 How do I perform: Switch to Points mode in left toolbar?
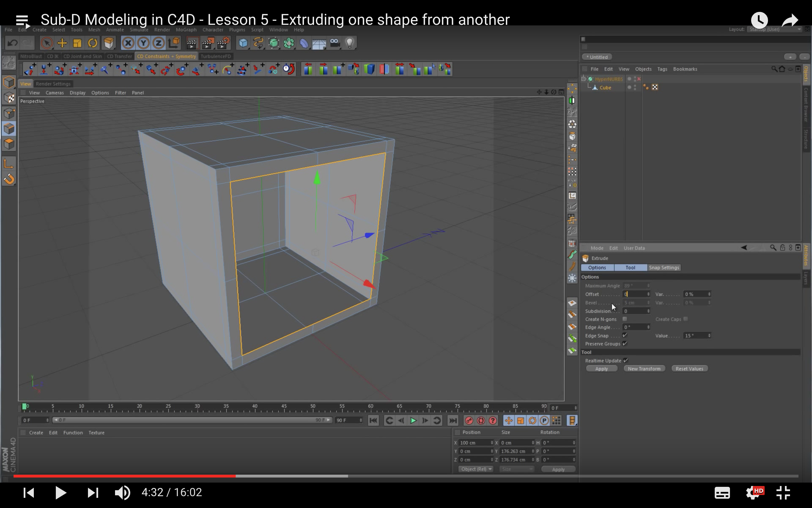pyautogui.click(x=9, y=113)
